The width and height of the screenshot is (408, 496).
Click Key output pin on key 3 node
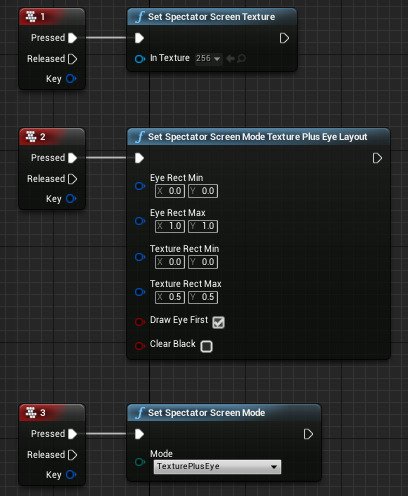tap(71, 475)
